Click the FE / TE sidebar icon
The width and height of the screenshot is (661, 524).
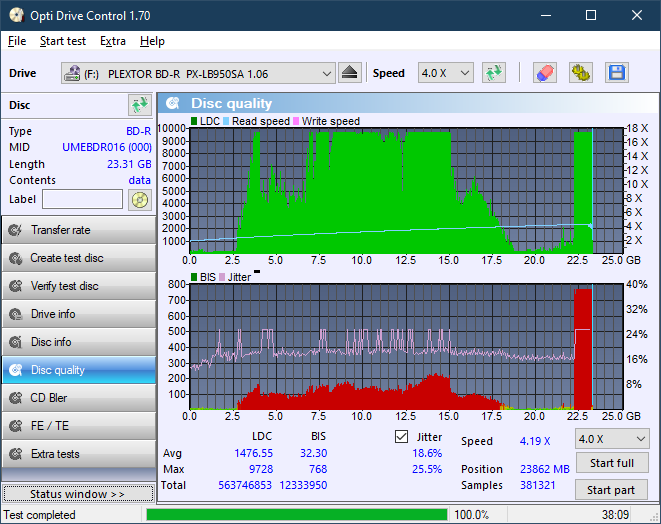(16, 426)
